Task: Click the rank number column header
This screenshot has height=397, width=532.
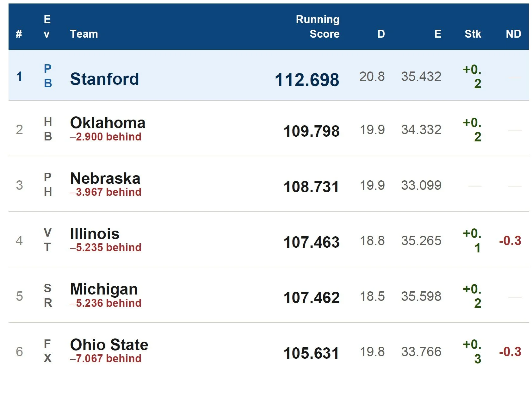Action: tap(19, 34)
